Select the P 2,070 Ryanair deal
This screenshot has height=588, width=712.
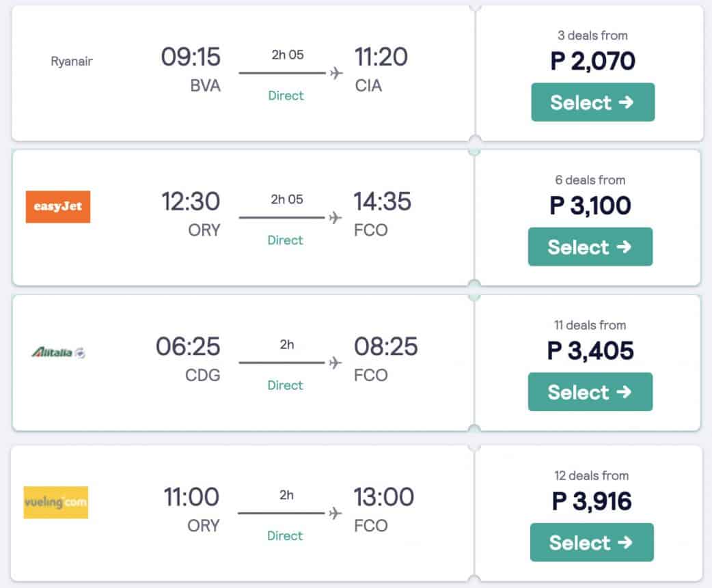(592, 102)
